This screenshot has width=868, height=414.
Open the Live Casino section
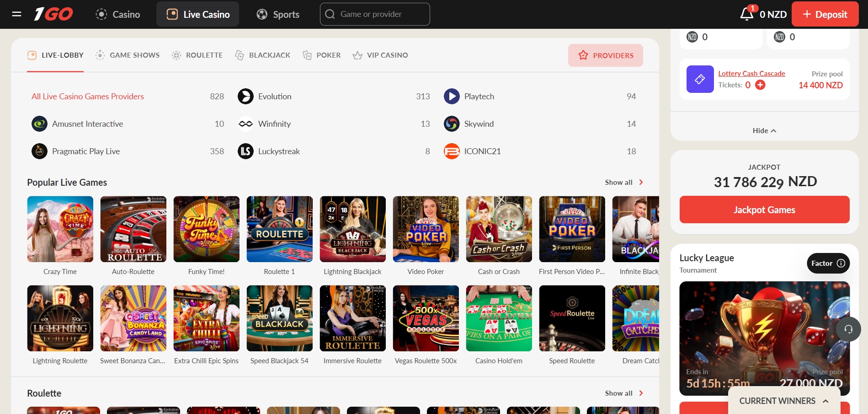197,14
